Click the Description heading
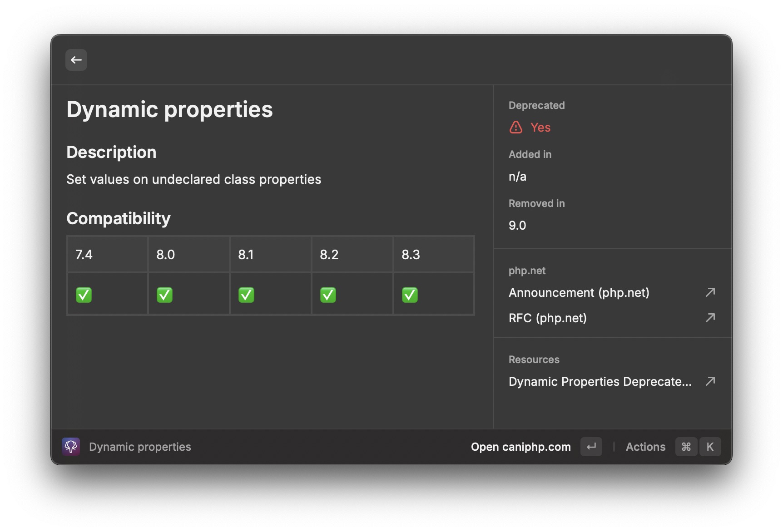The image size is (783, 532). [x=111, y=152]
